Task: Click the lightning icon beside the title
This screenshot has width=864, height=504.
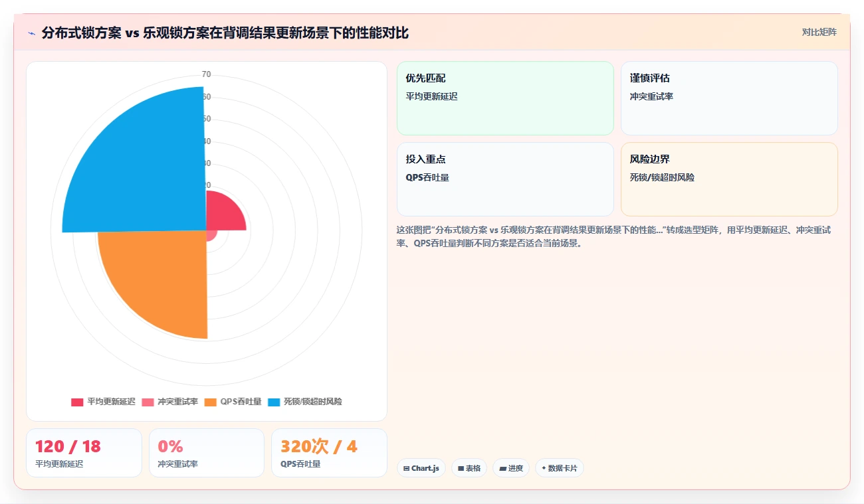Action: pyautogui.click(x=31, y=33)
